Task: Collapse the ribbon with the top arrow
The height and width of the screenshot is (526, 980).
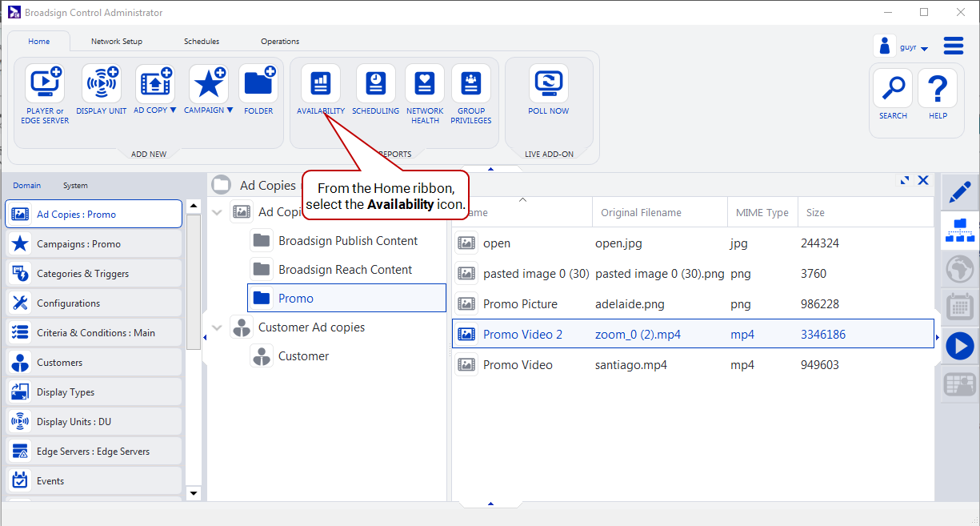Action: click(490, 169)
